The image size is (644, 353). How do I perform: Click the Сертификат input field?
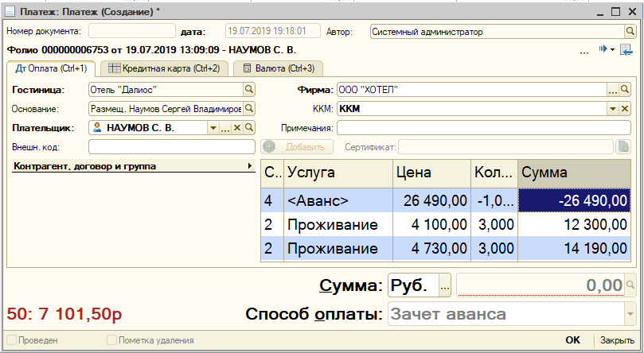pyautogui.click(x=505, y=147)
